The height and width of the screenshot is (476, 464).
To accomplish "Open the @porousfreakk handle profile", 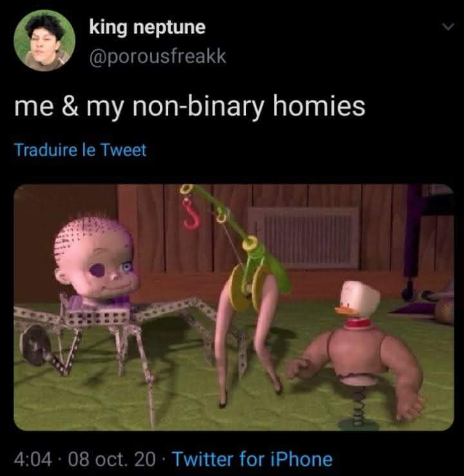I will tap(158, 56).
